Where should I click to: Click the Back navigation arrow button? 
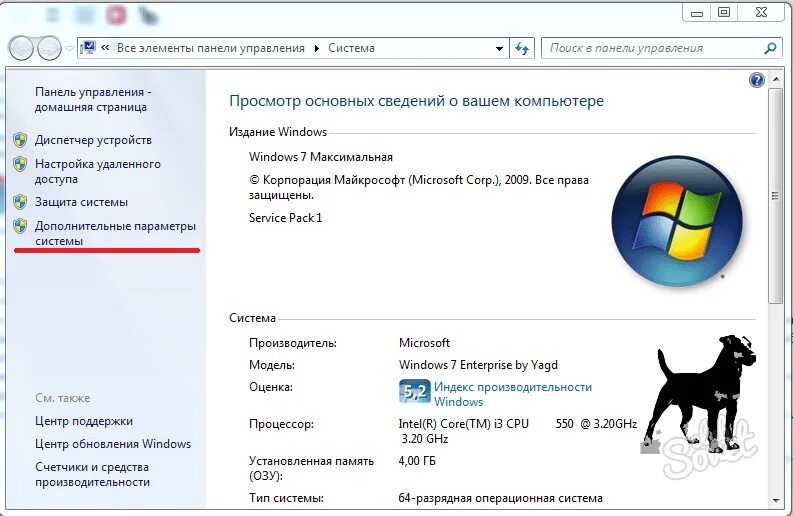21,49
